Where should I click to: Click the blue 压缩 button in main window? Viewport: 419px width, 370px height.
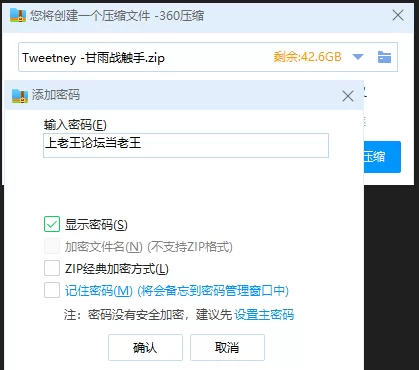click(x=382, y=157)
